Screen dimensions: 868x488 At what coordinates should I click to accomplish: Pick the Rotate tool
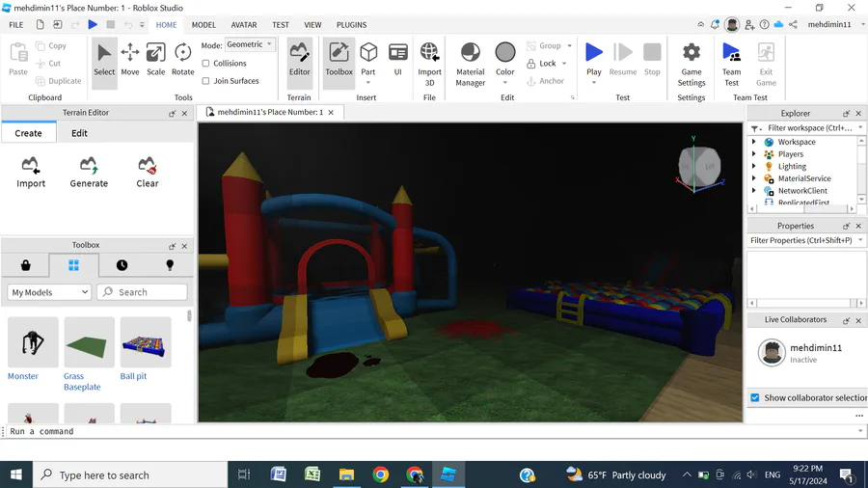(182, 60)
